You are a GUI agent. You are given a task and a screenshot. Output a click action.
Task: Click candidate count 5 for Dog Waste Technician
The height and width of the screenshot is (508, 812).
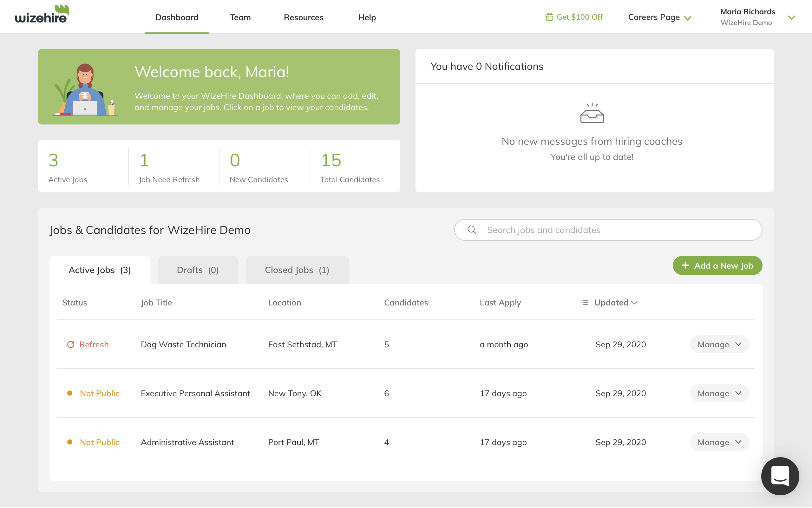point(387,344)
